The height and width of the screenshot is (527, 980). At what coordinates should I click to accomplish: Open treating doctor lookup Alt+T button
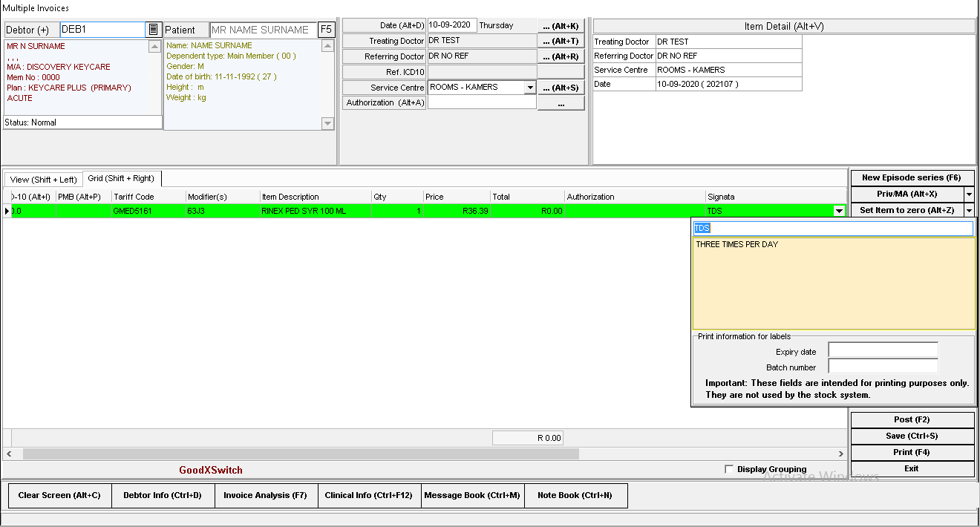pyautogui.click(x=561, y=42)
